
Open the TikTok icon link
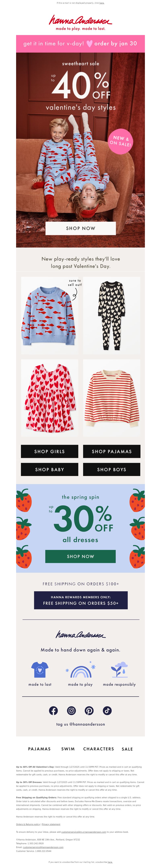tap(107, 711)
